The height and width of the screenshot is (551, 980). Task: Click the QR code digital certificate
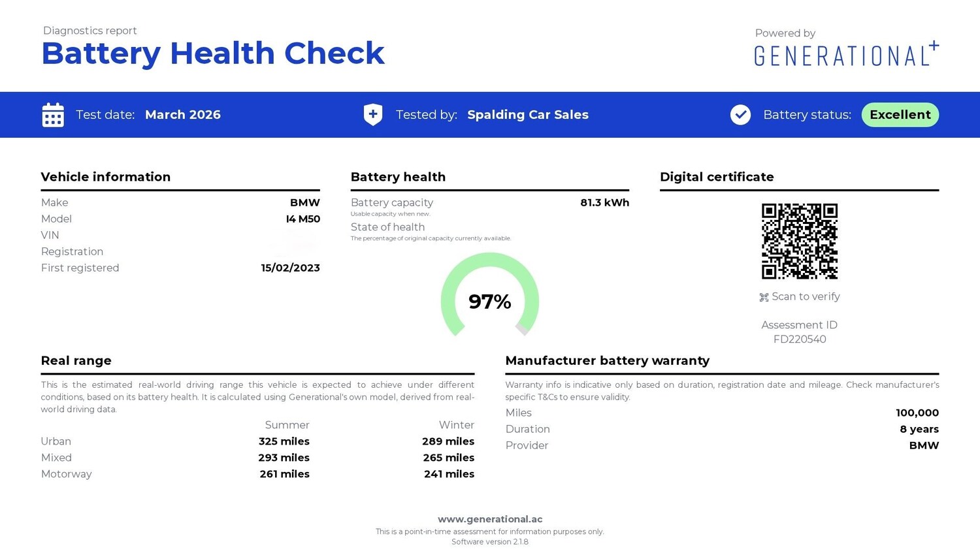(799, 241)
